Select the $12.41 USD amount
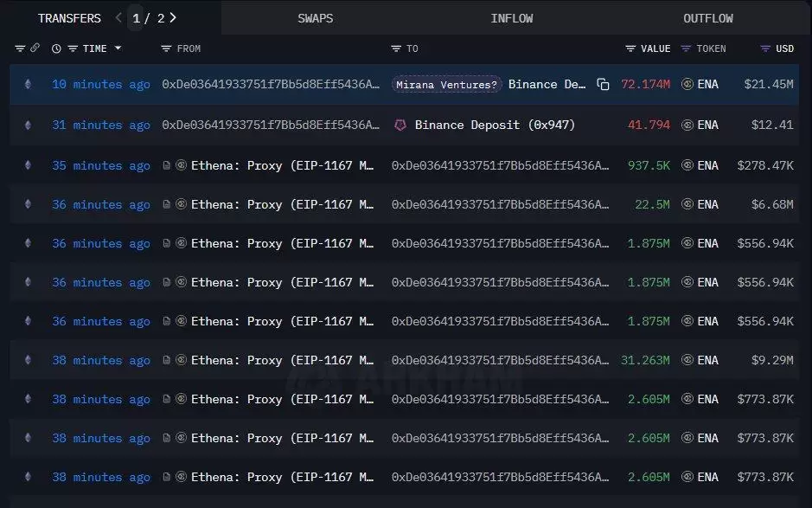This screenshot has height=508, width=812. click(x=772, y=125)
